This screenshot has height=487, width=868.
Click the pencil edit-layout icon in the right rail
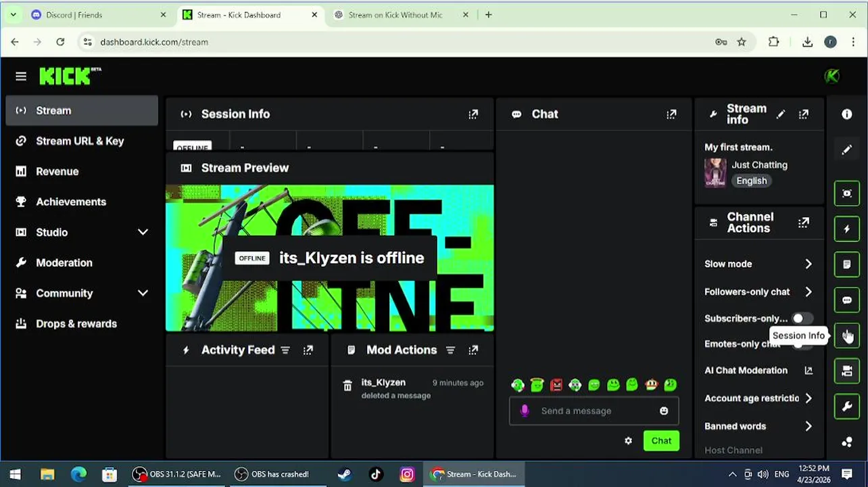[847, 149]
